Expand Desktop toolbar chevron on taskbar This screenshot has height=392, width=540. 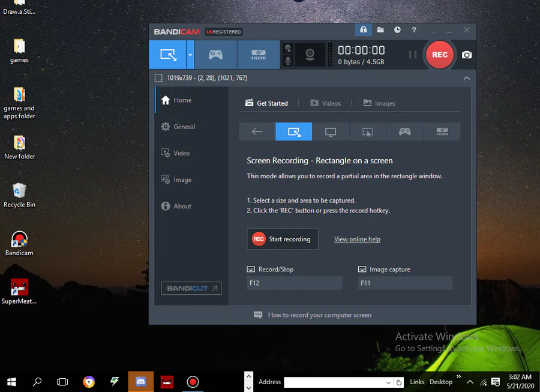(x=458, y=376)
